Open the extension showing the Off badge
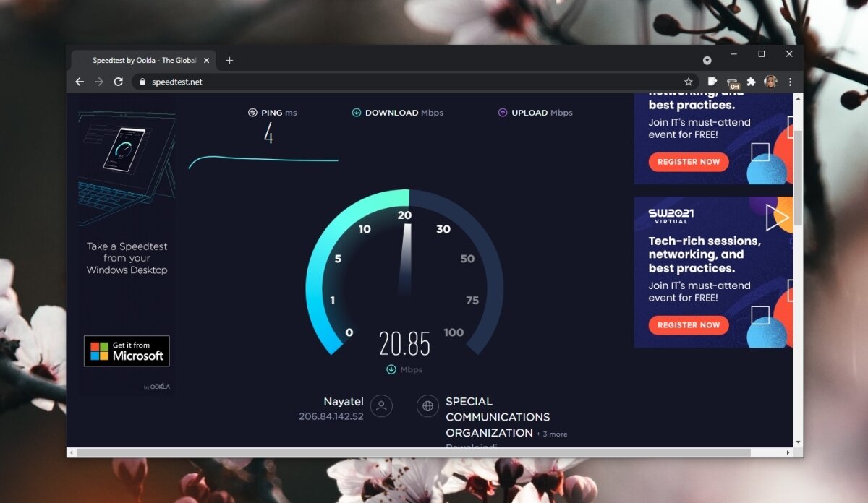This screenshot has height=503, width=868. [x=731, y=82]
